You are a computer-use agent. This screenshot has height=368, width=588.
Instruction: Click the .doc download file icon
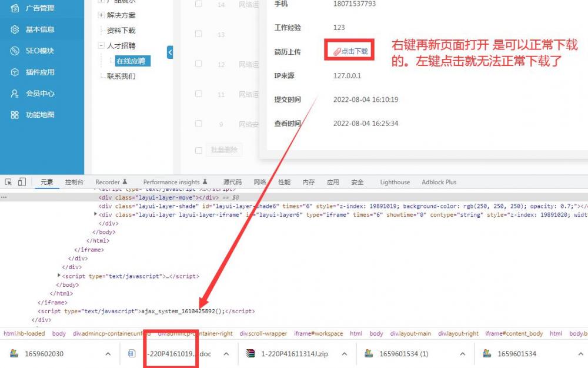132,353
